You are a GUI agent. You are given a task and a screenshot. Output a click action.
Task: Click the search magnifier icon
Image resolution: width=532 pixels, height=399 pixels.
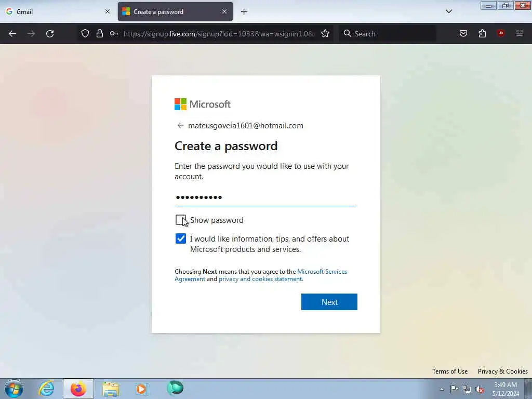347,33
